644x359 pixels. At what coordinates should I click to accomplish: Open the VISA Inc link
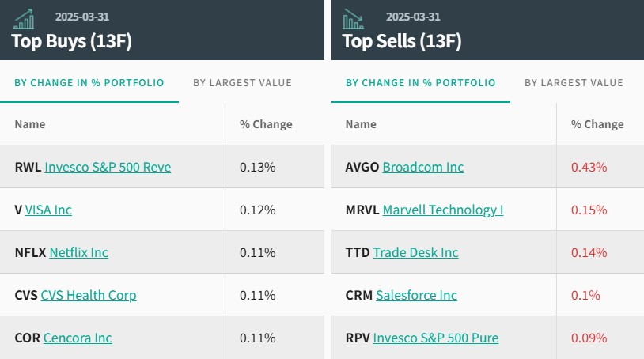tap(48, 210)
